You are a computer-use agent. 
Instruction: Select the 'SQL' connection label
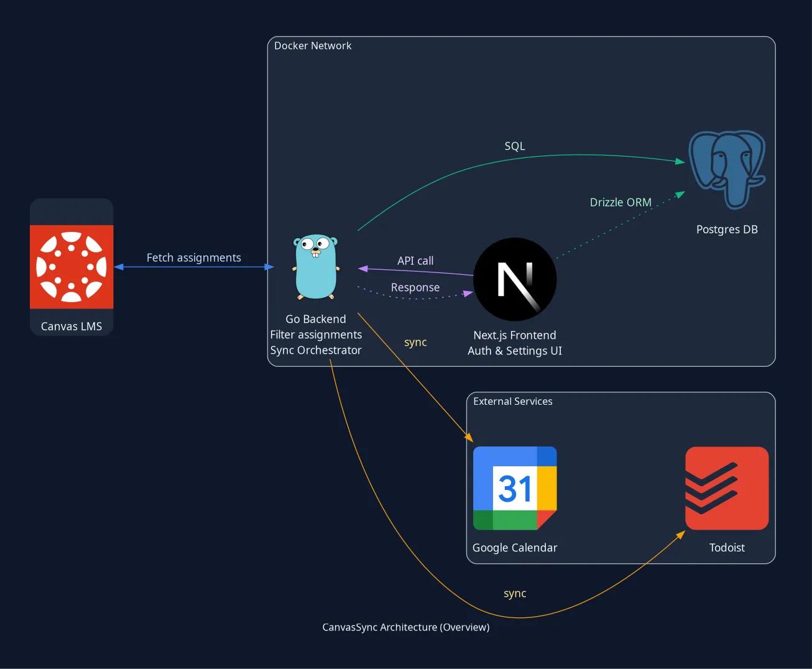tap(515, 146)
